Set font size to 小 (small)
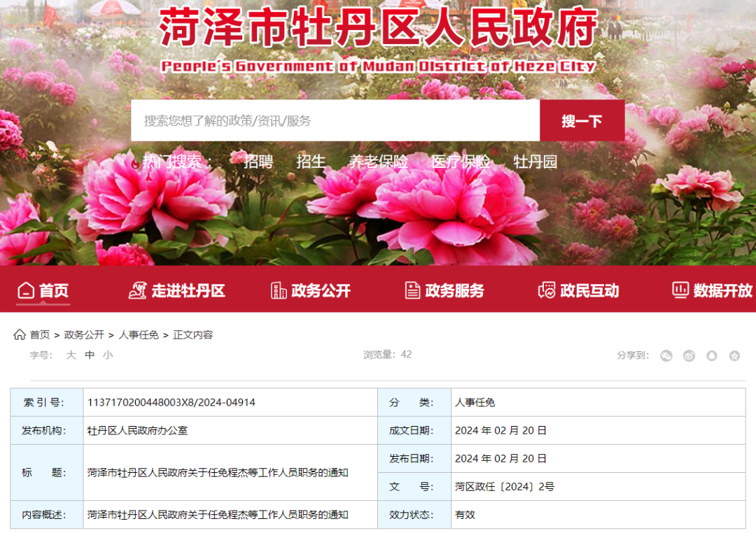The height and width of the screenshot is (533, 756). click(x=108, y=355)
